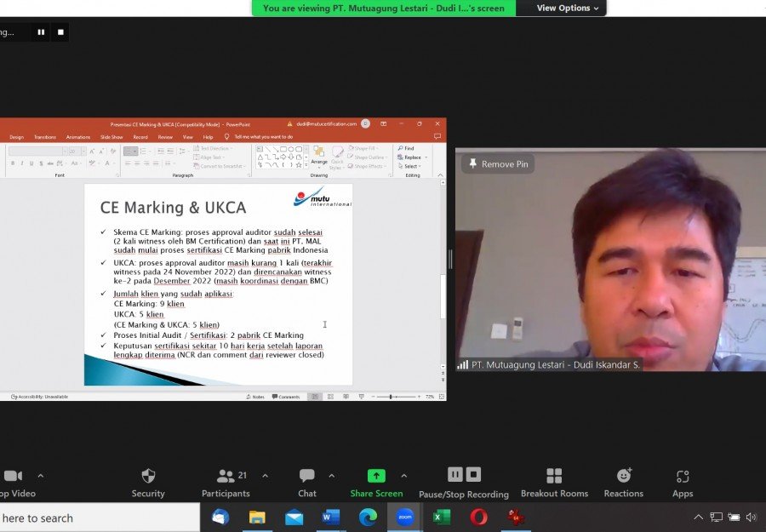766x532 pixels.
Task: Open Word from the Windows taskbar
Action: (331, 517)
